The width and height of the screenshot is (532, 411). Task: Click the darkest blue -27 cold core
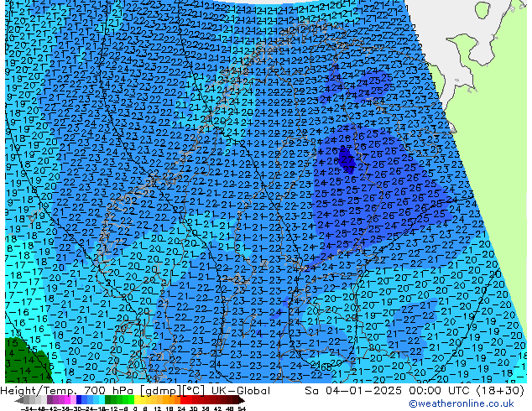pyautogui.click(x=347, y=159)
